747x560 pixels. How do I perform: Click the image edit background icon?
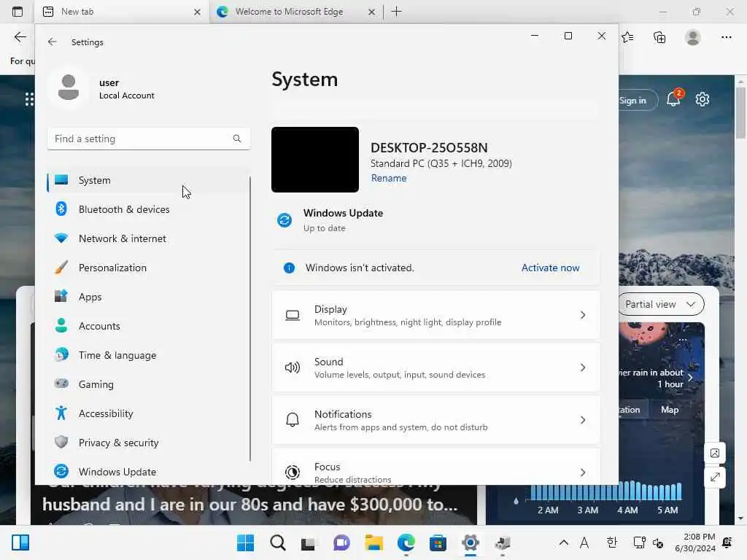click(715, 453)
